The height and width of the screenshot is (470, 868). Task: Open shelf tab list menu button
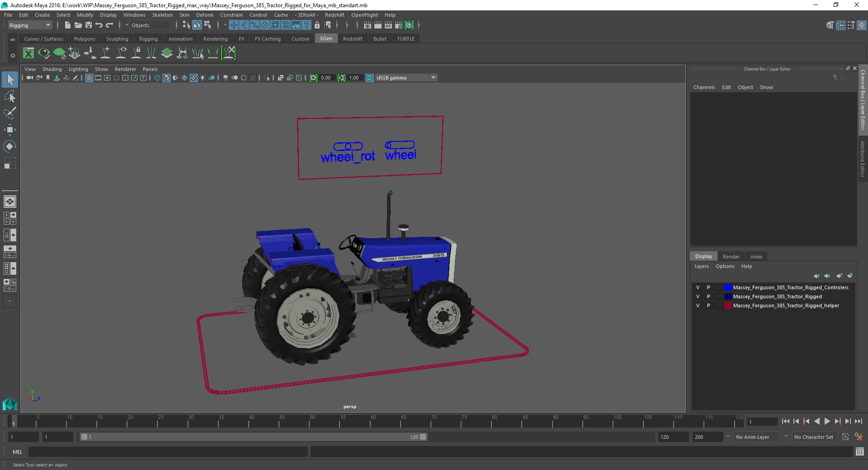pos(13,39)
